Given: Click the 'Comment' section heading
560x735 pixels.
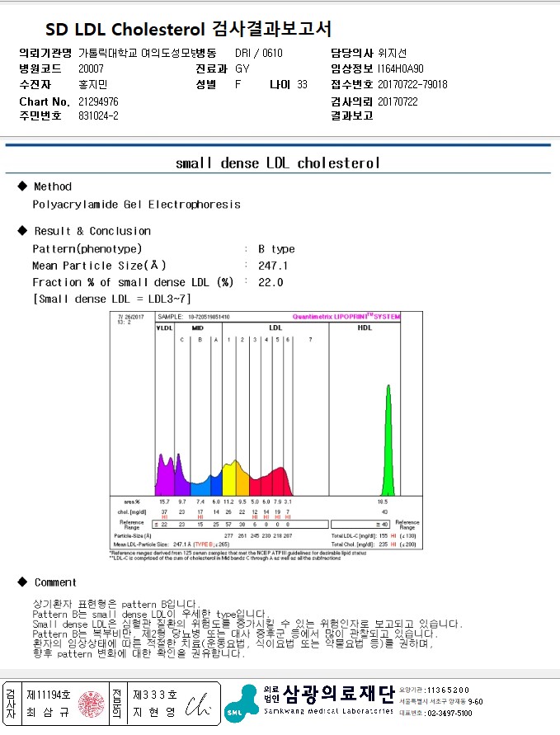Looking at the screenshot, I should (x=54, y=582).
